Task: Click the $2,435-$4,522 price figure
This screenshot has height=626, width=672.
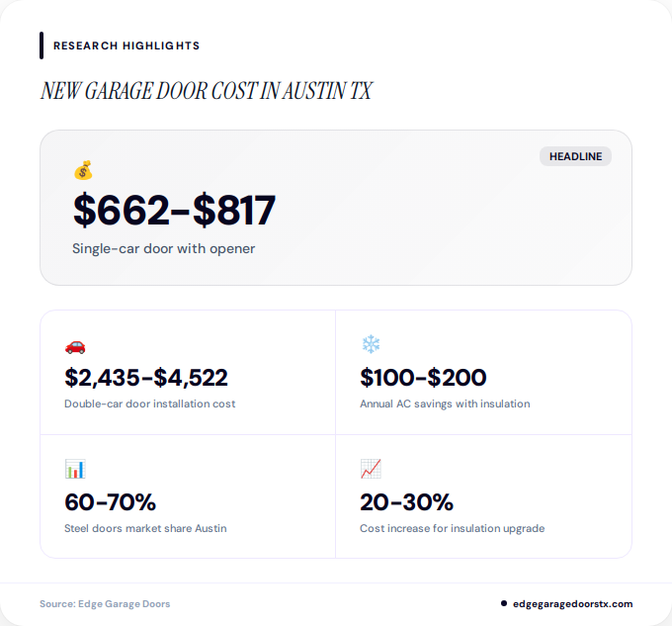Action: pos(146,377)
